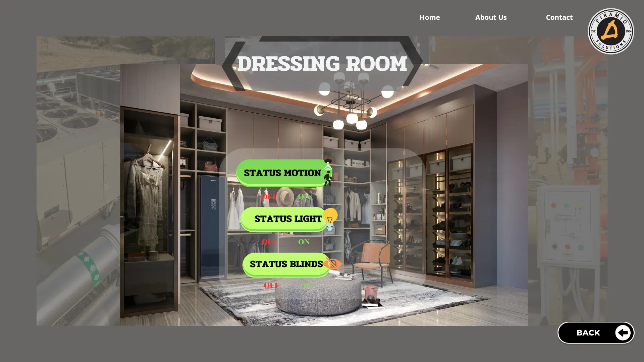This screenshot has height=362, width=644.
Task: Click the STATUS LIGHT button
Action: click(284, 219)
